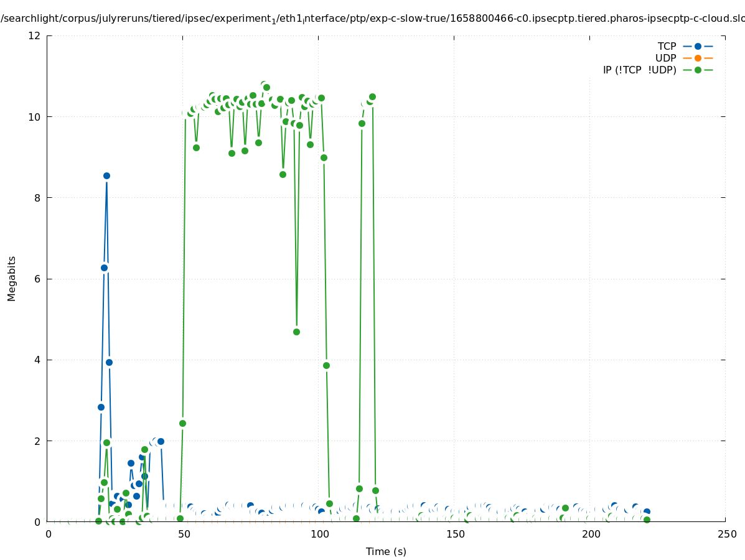
Task: Click the Megabits y-axis label
Action: 12,278
